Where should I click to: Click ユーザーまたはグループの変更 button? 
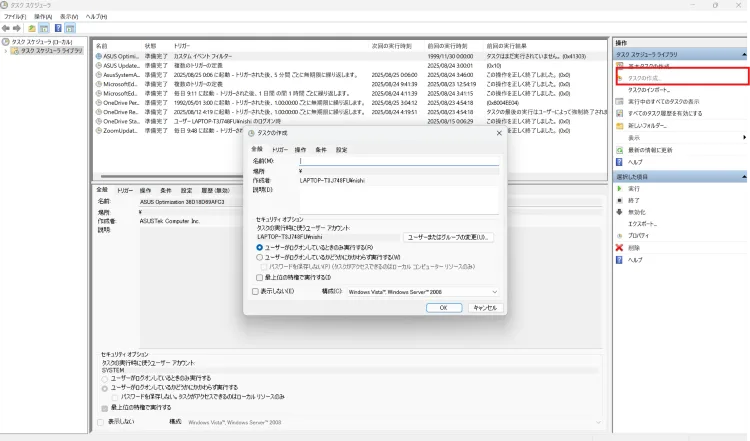click(448, 237)
